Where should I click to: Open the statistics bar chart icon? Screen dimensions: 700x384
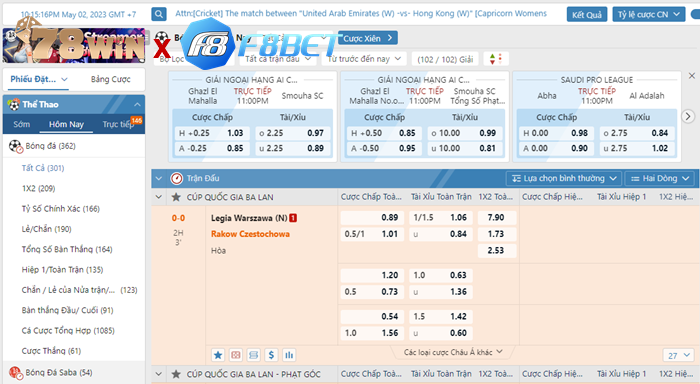pos(289,355)
